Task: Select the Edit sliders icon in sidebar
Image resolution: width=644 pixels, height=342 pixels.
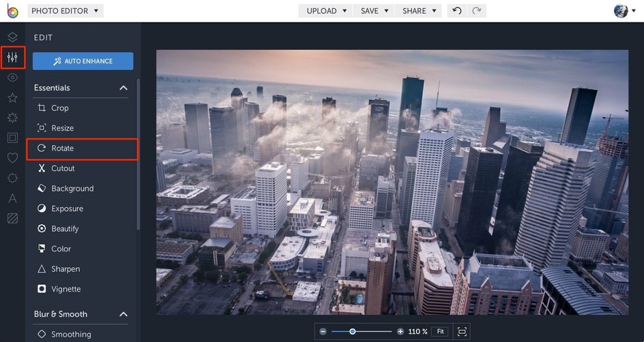Action: click(12, 57)
